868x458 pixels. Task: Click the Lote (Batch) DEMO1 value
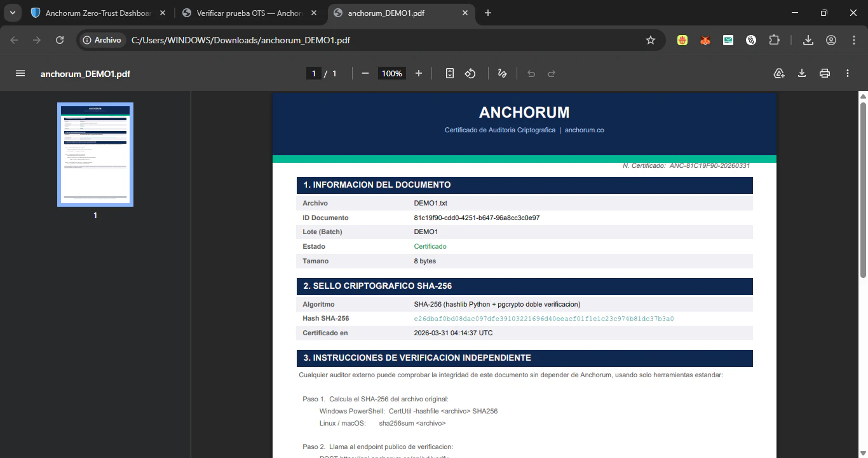coord(426,232)
